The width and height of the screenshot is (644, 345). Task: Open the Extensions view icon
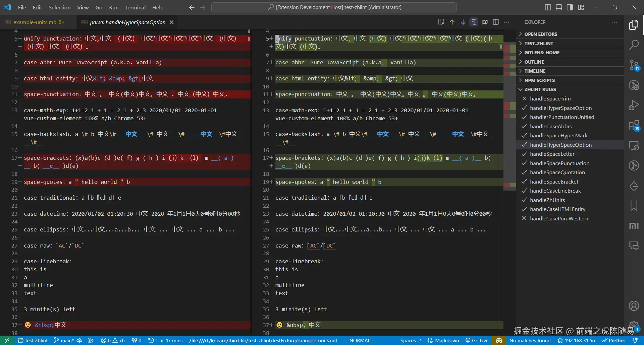(634, 126)
